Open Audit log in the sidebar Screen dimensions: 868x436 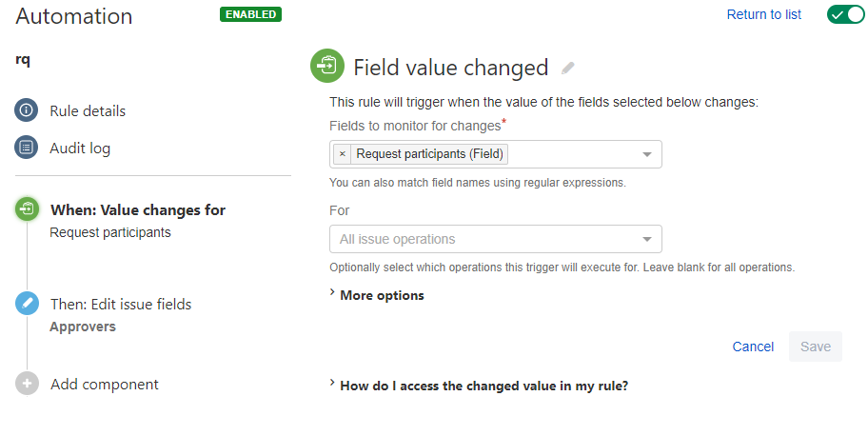[x=80, y=148]
